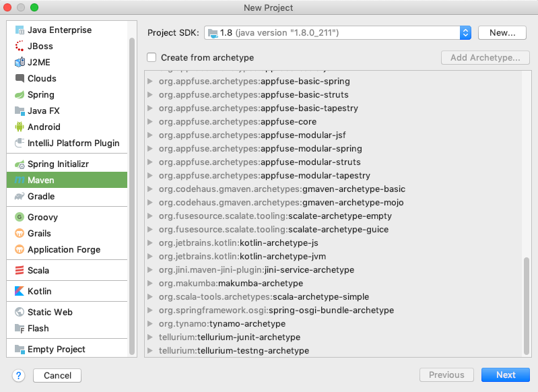Click the Gradle elephant icon

point(19,197)
